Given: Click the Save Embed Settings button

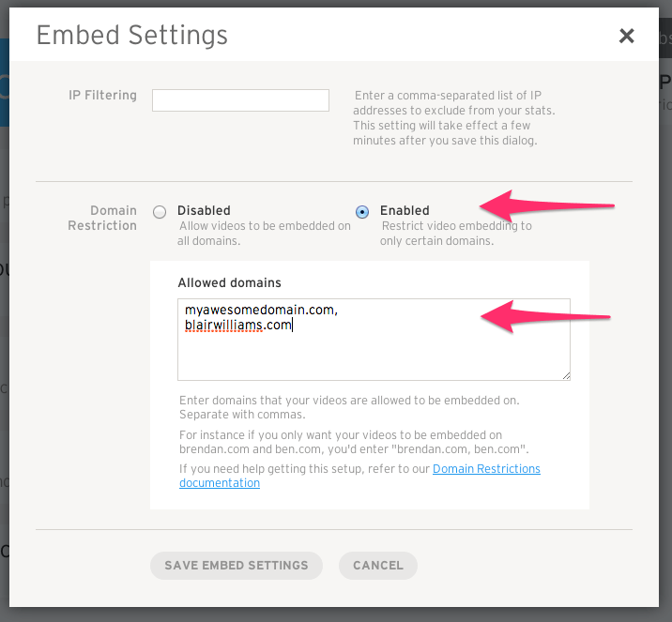Looking at the screenshot, I should click(237, 566).
